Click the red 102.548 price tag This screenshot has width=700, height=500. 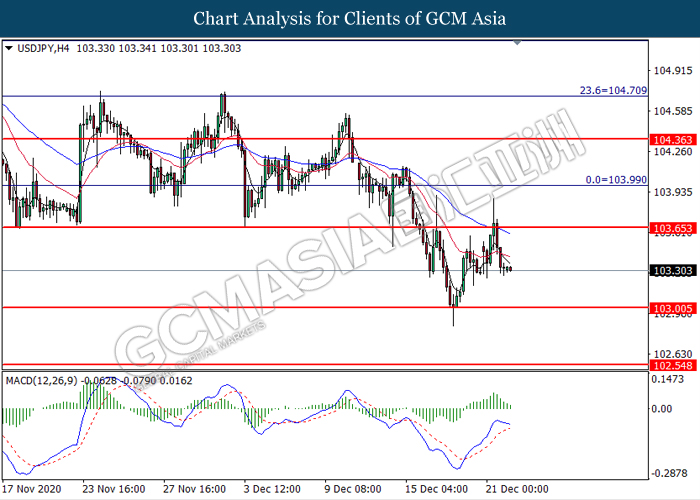[x=673, y=365]
